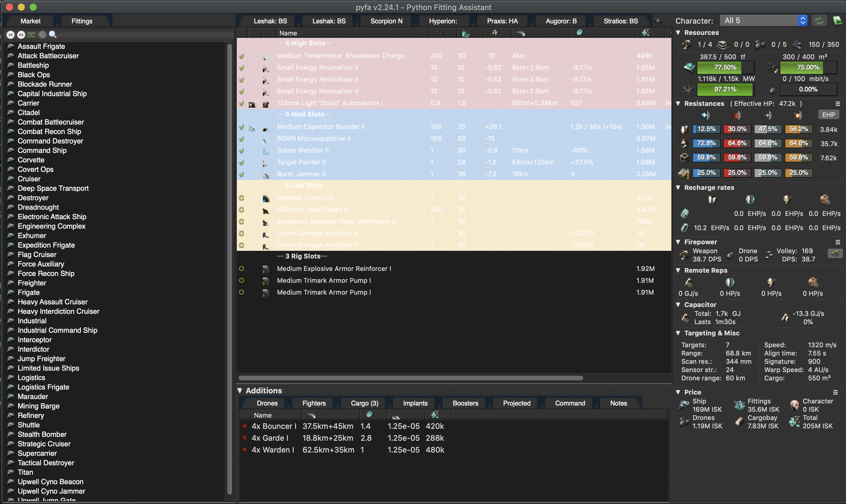
Task: Select Heavy Assault Cruiser in the ship browser
Action: pyautogui.click(x=52, y=302)
